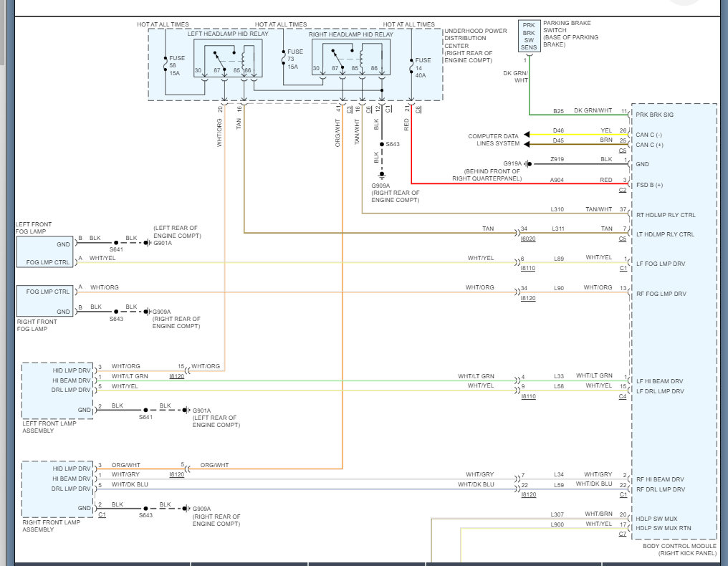Click circuit code L900
Screen dimensions: 728x566
(x=557, y=524)
